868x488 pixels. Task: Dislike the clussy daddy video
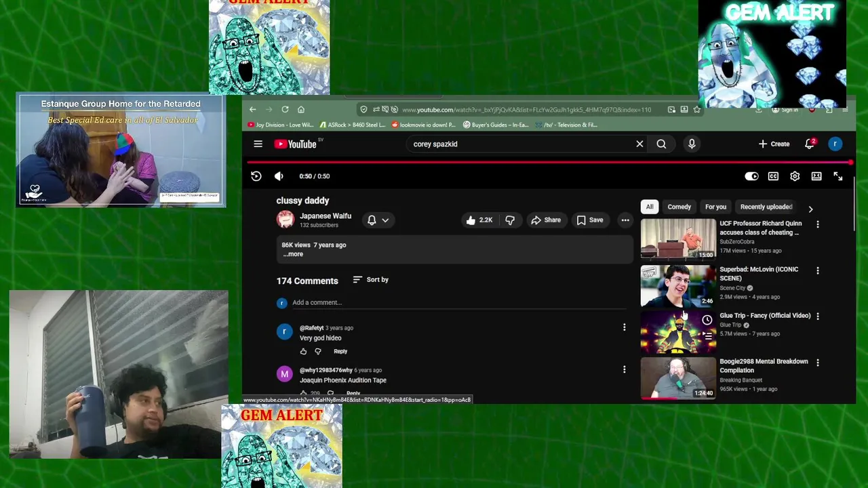[x=510, y=220]
